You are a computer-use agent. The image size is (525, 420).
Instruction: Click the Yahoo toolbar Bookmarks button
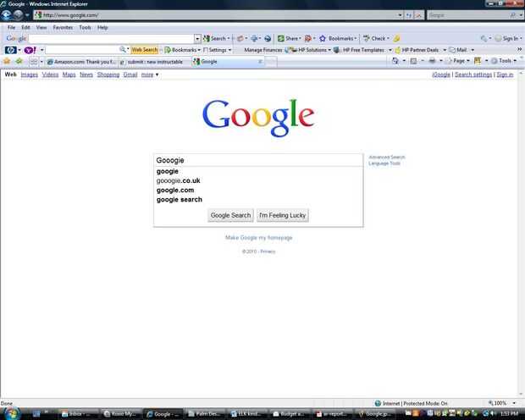pyautogui.click(x=182, y=50)
